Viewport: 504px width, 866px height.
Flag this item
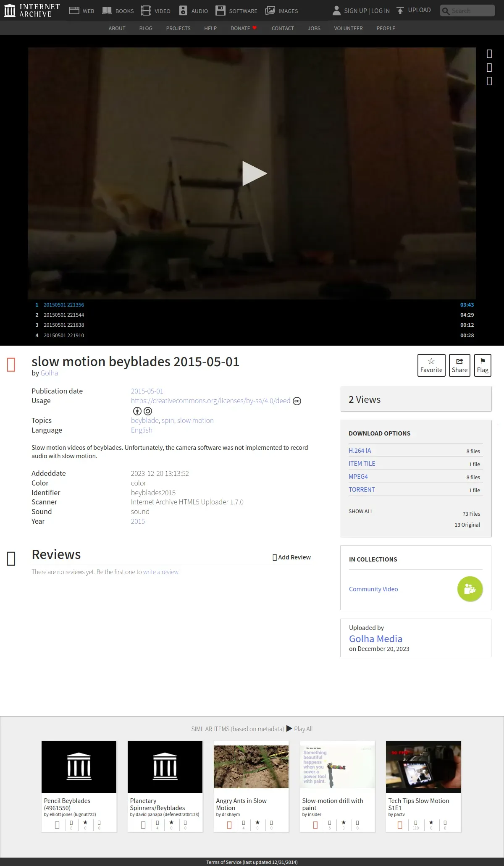pyautogui.click(x=483, y=365)
